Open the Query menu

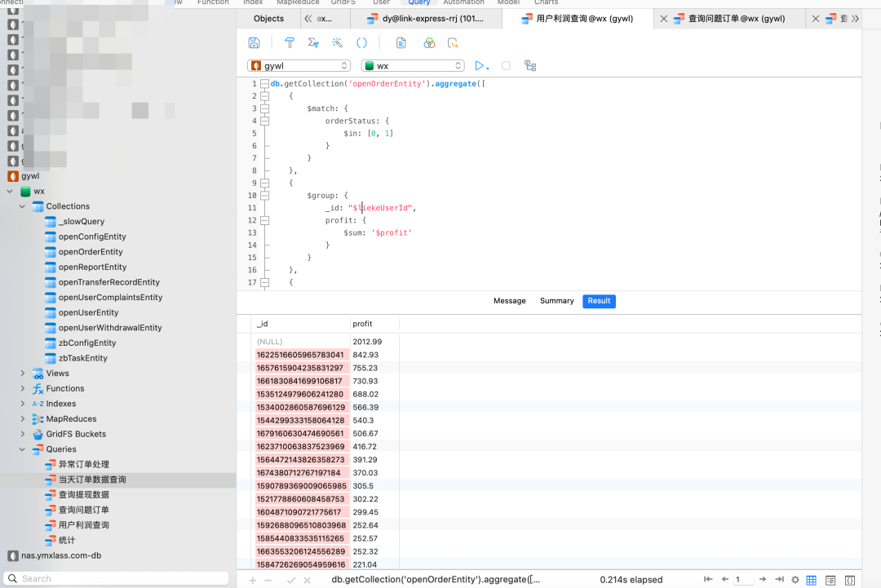tap(419, 2)
